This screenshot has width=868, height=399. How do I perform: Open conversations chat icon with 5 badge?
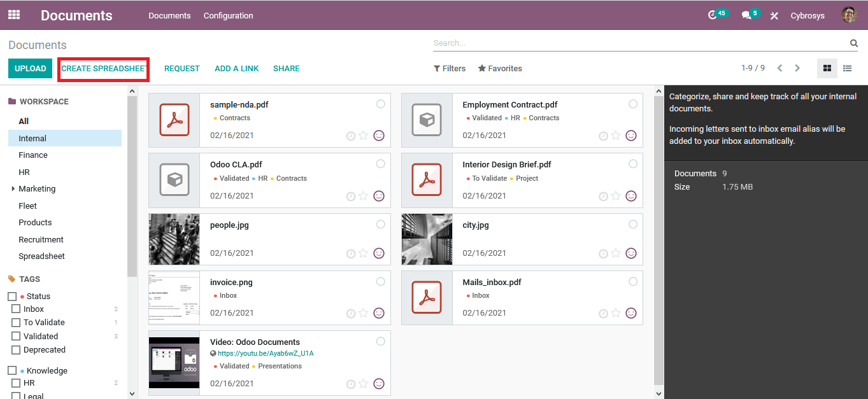(x=746, y=15)
